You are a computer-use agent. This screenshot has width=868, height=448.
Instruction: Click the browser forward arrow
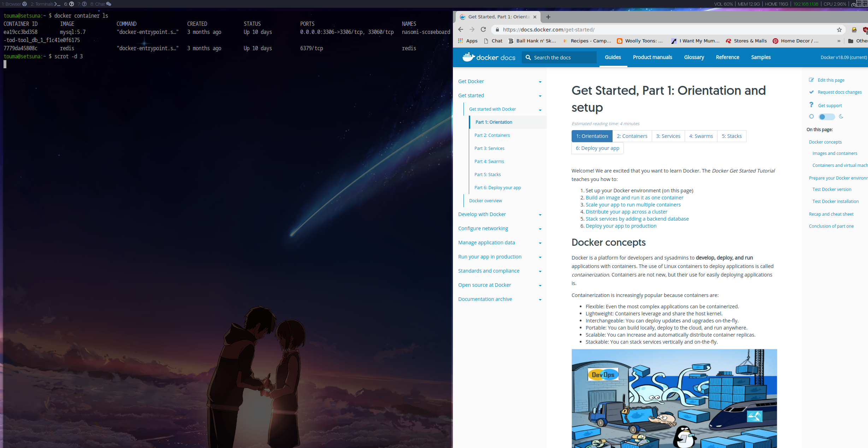pos(472,30)
